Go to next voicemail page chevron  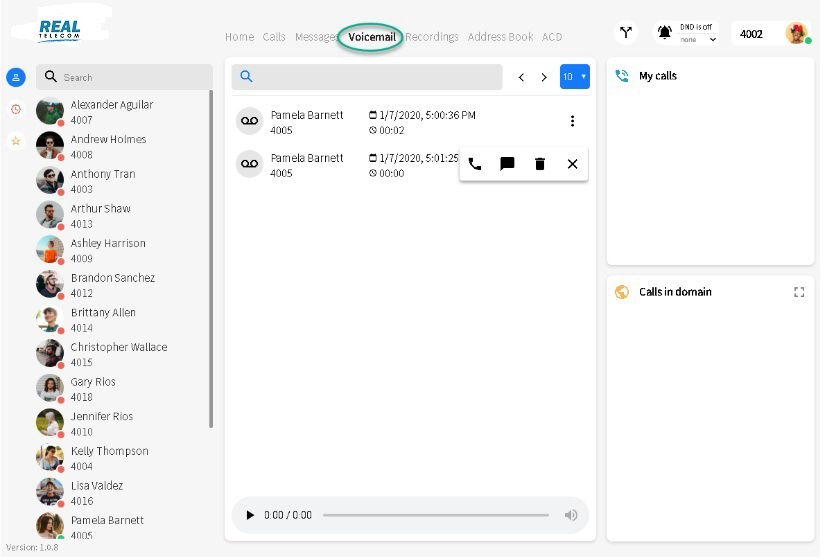(544, 77)
